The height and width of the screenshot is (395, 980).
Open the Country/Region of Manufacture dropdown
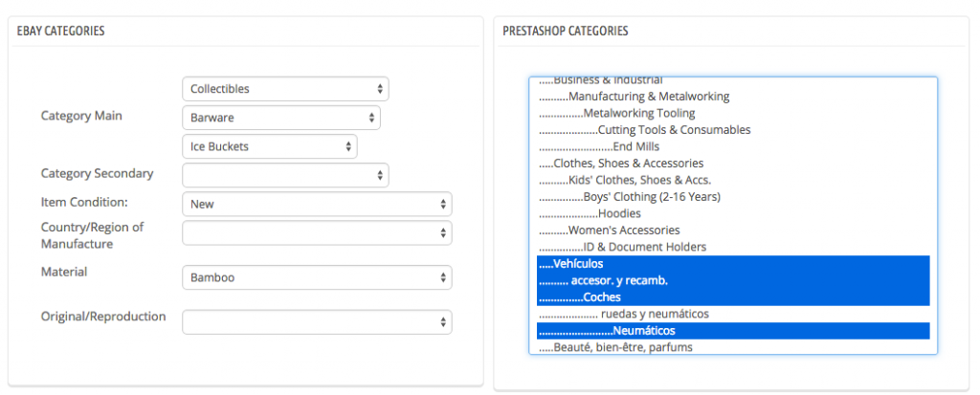coord(317,232)
